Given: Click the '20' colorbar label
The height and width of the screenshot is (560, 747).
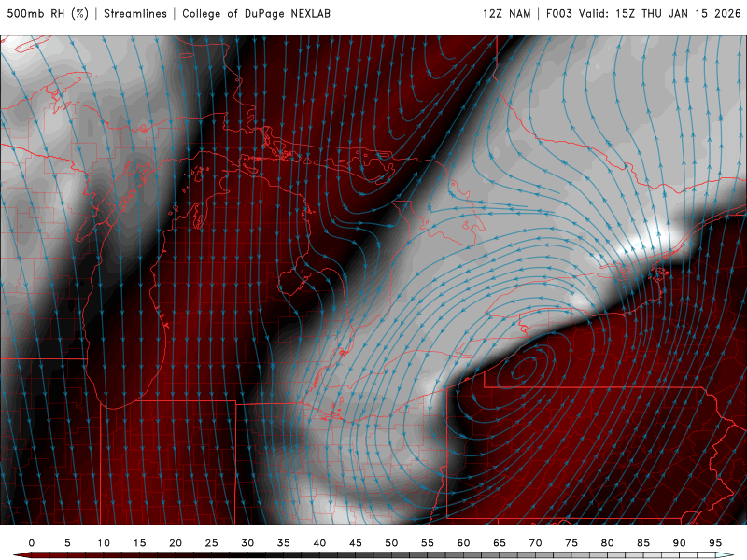Looking at the screenshot, I should pos(176,543).
